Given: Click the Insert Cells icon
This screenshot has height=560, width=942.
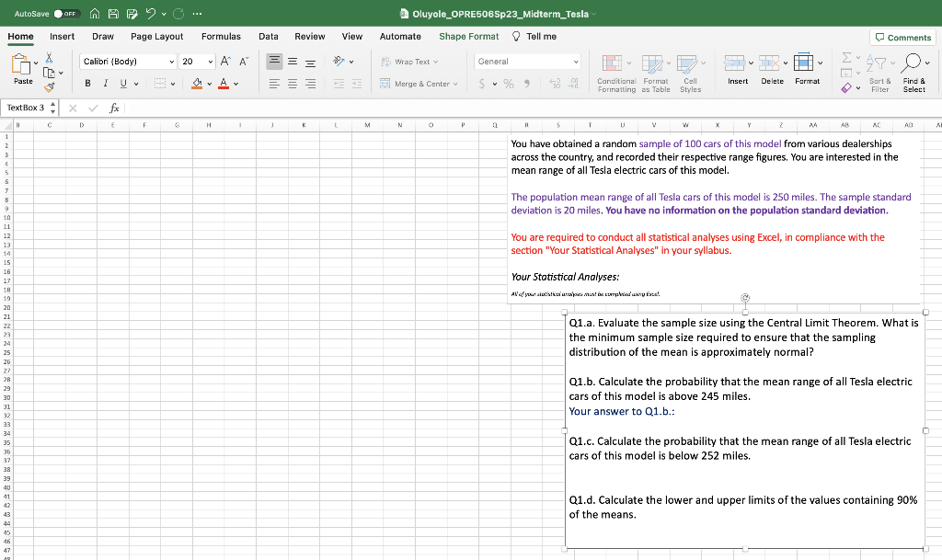Looking at the screenshot, I should point(735,64).
